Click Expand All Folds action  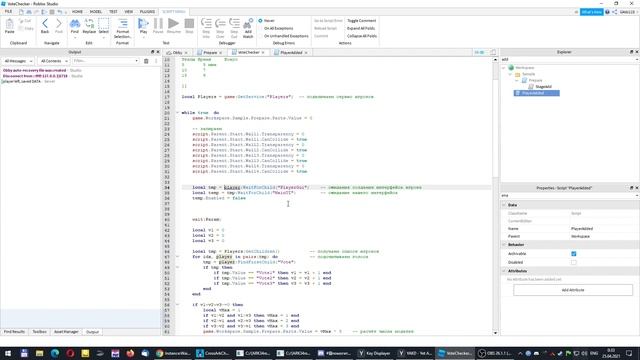pyautogui.click(x=361, y=28)
